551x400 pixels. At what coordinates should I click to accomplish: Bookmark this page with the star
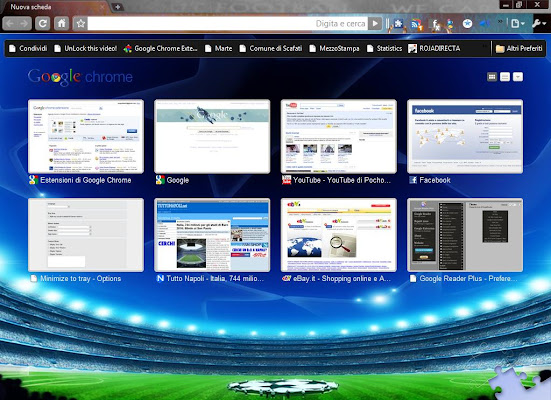coord(80,24)
